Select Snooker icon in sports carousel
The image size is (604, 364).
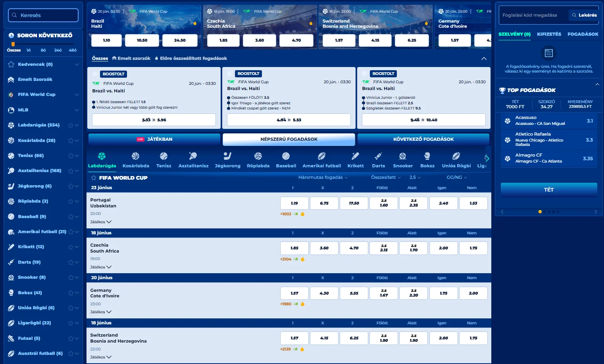(x=402, y=156)
